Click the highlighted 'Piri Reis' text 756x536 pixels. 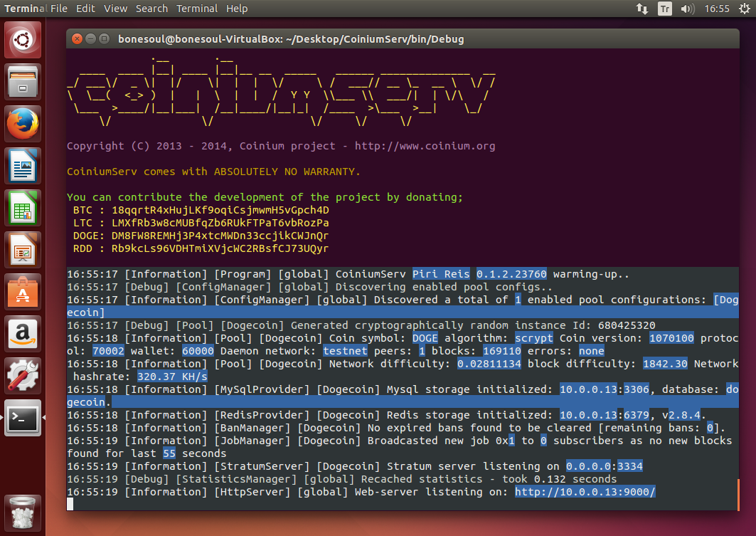441,274
